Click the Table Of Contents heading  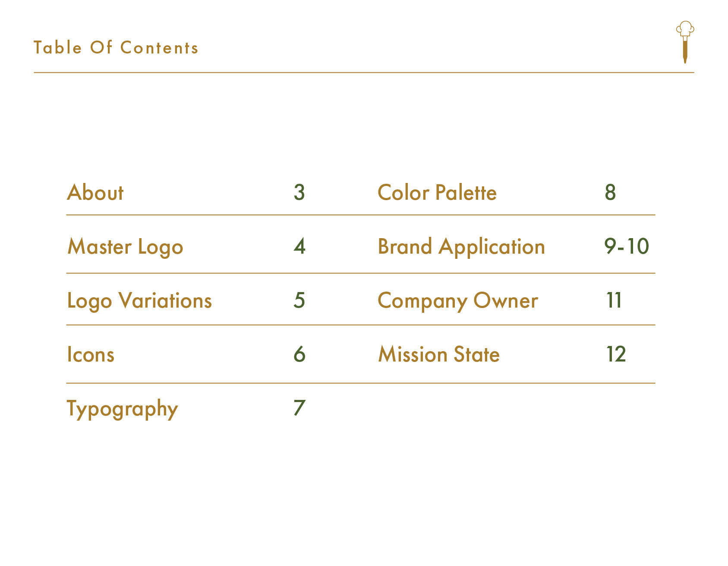(116, 47)
